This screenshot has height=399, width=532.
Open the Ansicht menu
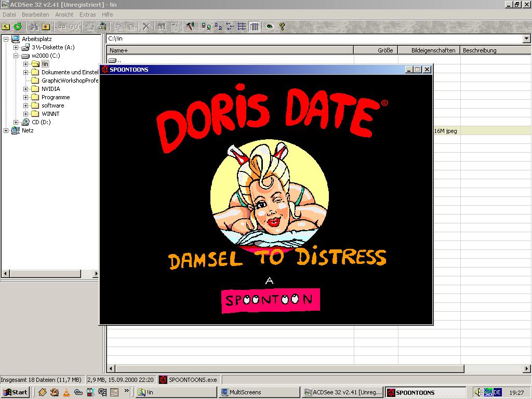64,15
